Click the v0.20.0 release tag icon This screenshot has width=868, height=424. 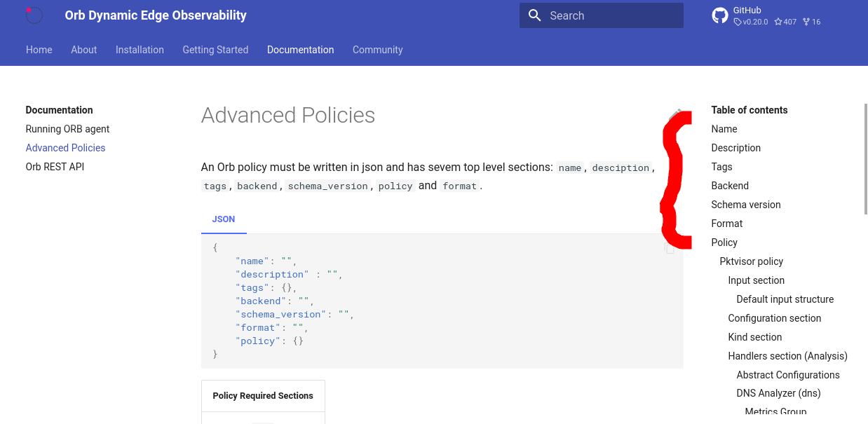738,22
